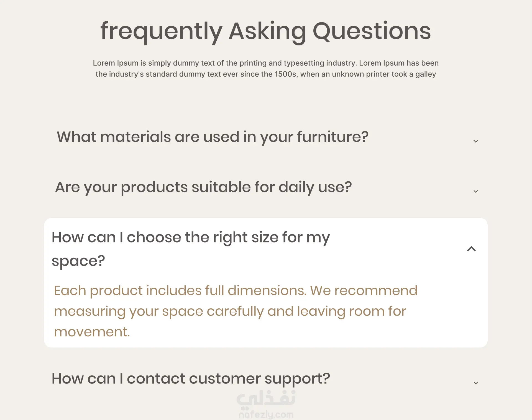
Task: Collapse "How can I choose the right size" title
Action: click(x=191, y=238)
